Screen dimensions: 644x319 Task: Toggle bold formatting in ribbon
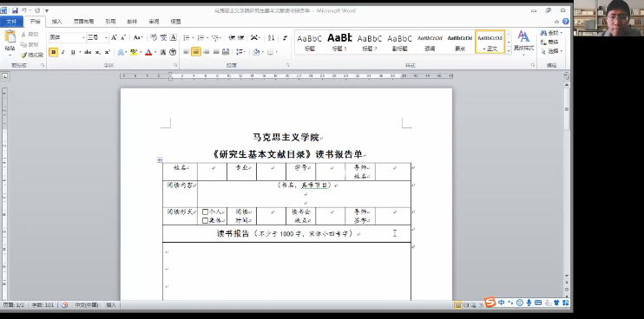(53, 52)
